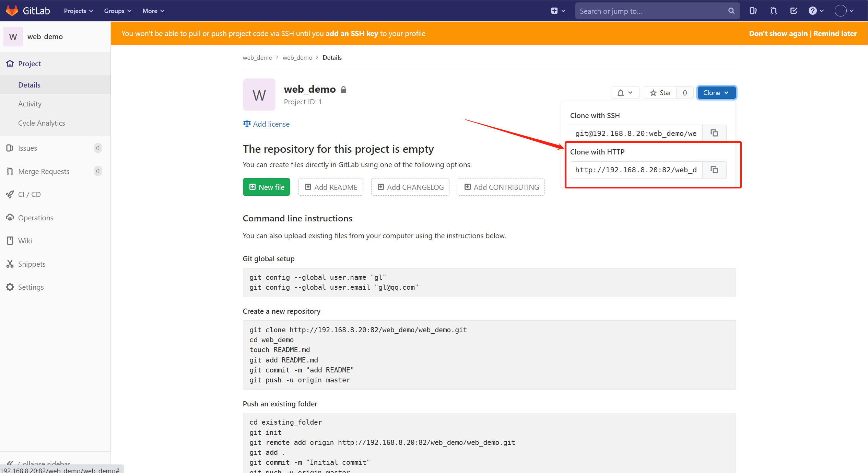Click the Add CONTRIBUTING button
The width and height of the screenshot is (868, 473).
(x=501, y=187)
